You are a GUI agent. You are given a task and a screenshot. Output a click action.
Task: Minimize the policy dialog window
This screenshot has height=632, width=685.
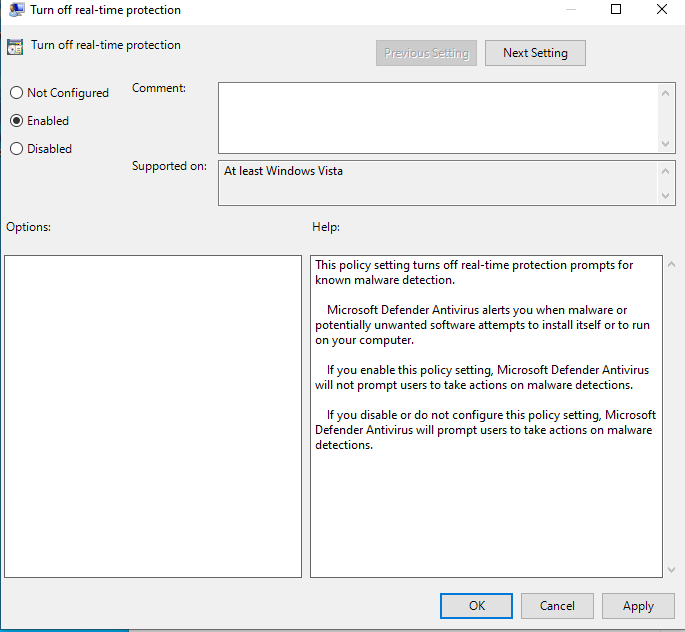tap(571, 10)
